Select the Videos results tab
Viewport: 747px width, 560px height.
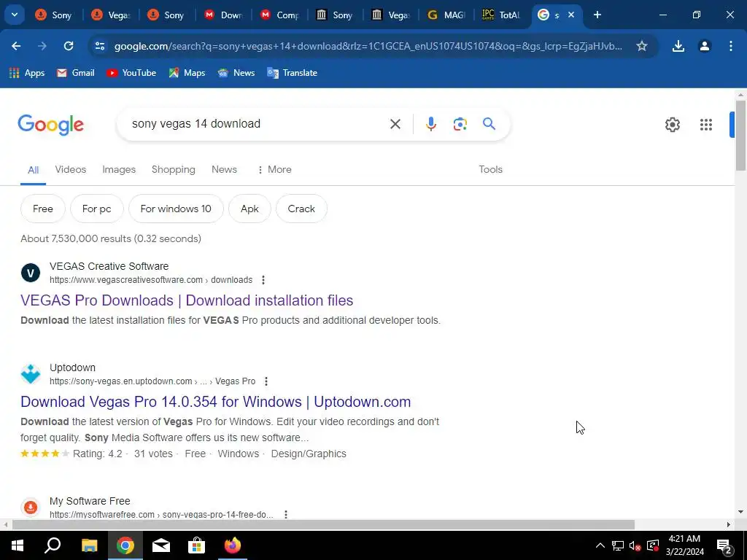(x=71, y=169)
